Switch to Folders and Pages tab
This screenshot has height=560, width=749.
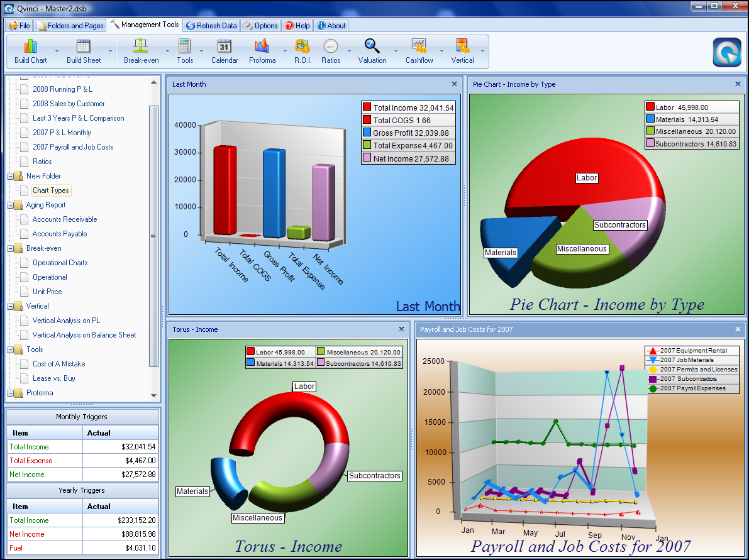pyautogui.click(x=70, y=26)
